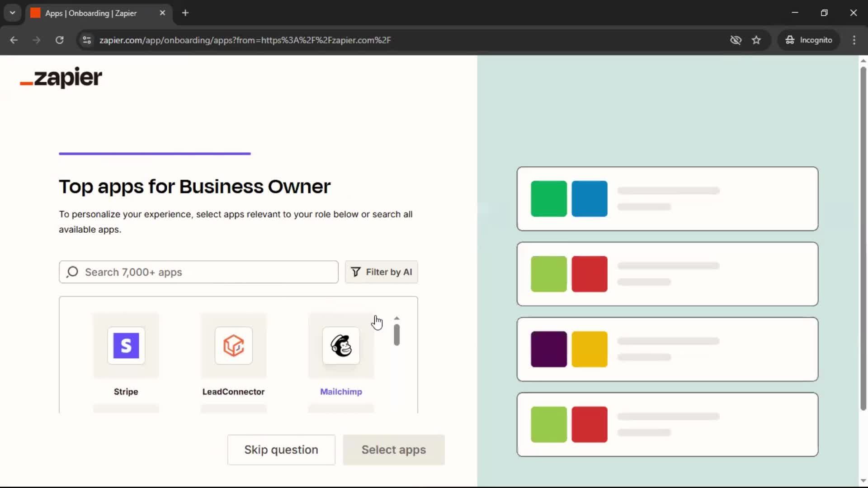This screenshot has height=488, width=868.
Task: Click the Zapier logo
Action: (61, 77)
